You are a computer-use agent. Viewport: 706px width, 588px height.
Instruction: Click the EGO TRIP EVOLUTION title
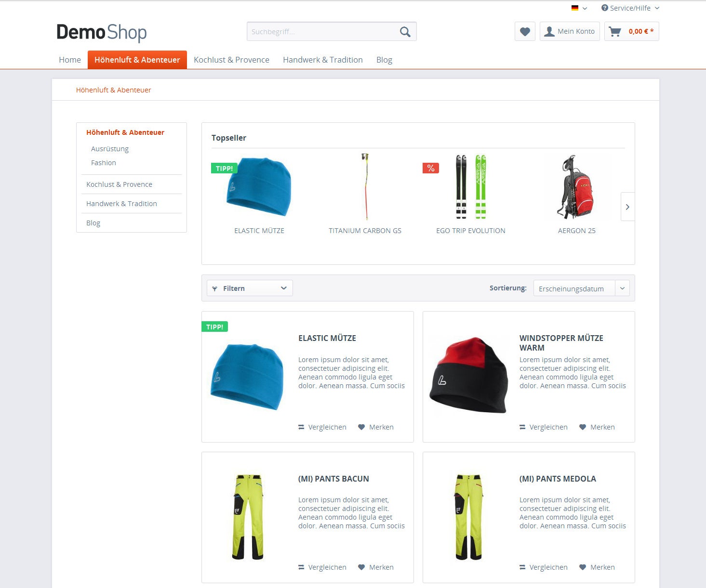tap(471, 231)
